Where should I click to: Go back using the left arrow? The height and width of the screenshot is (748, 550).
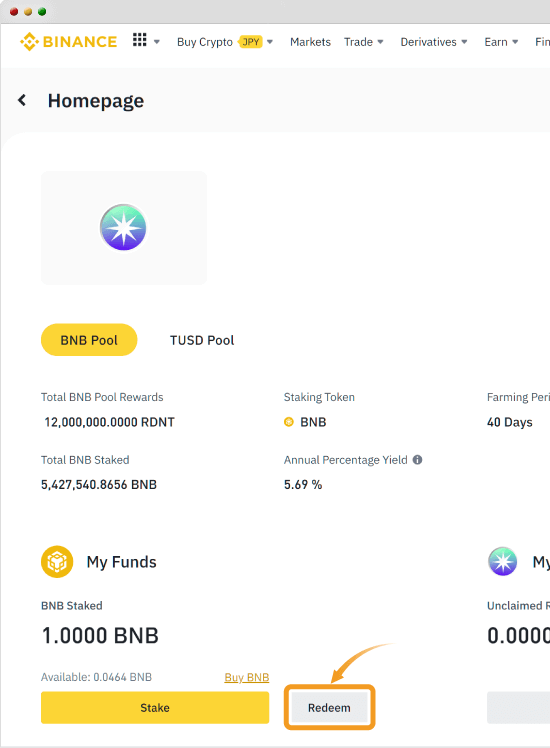21,100
